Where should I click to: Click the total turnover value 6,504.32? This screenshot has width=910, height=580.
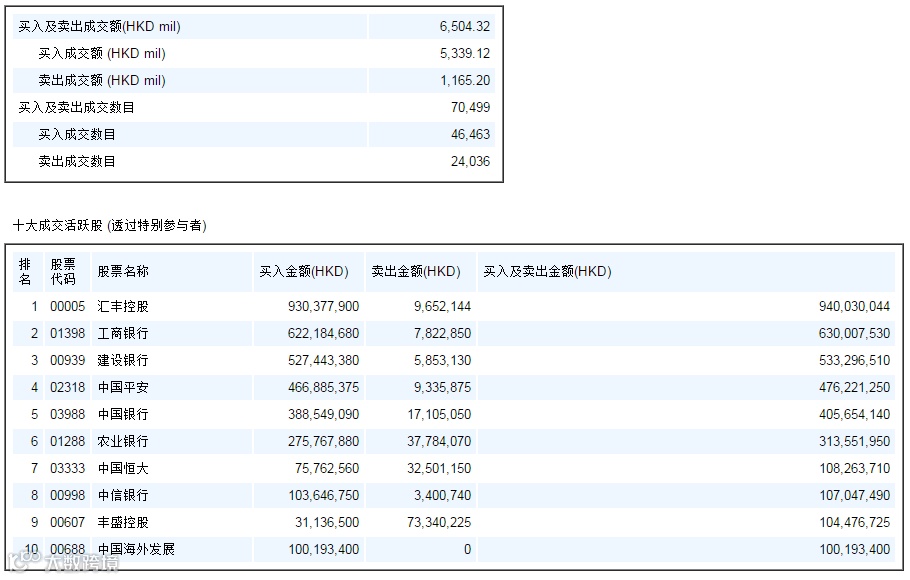pos(464,27)
